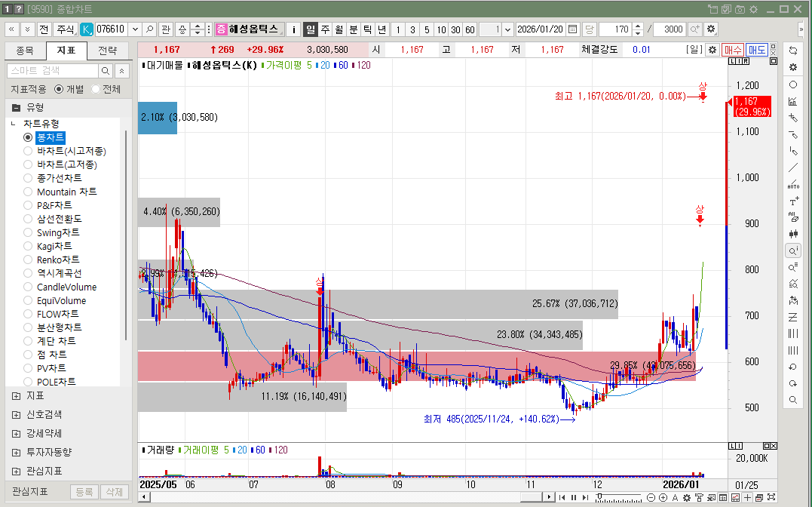
Task: Click the price chart header gear icon
Action: (x=712, y=50)
